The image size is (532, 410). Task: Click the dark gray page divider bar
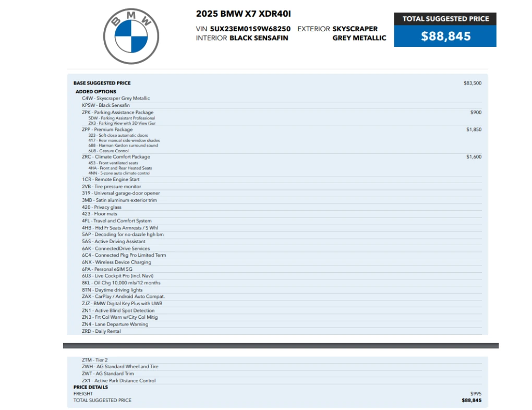(x=281, y=345)
